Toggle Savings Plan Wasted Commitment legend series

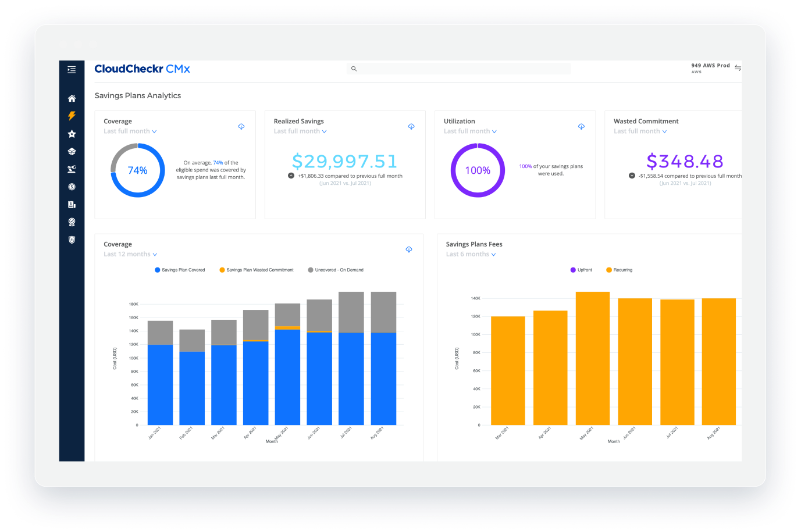[x=257, y=270]
